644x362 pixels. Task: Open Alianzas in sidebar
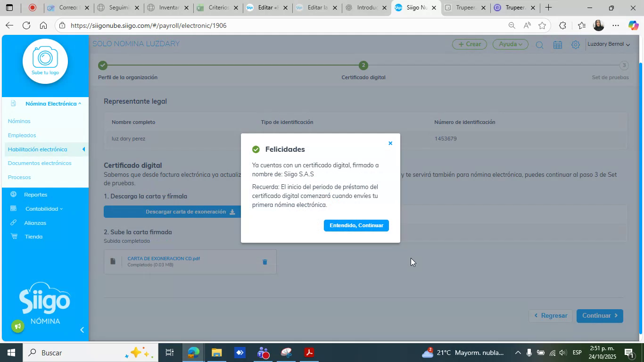35,223
